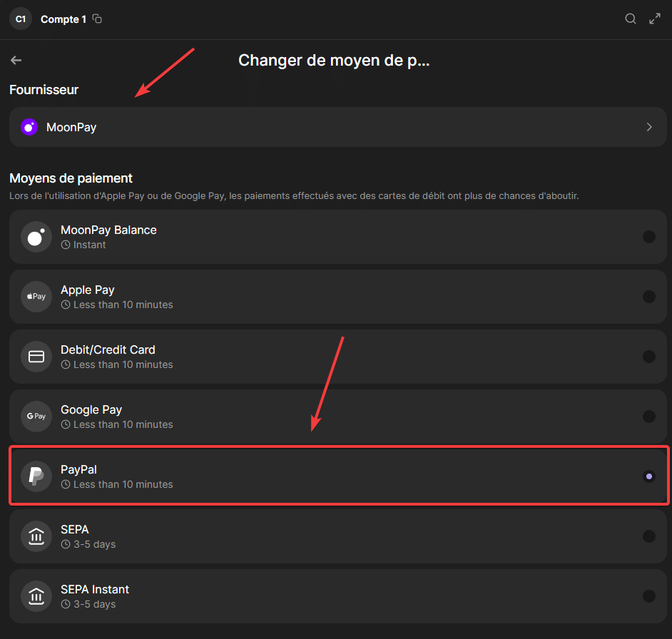The image size is (672, 639).
Task: Click the C1 account avatar
Action: (21, 19)
